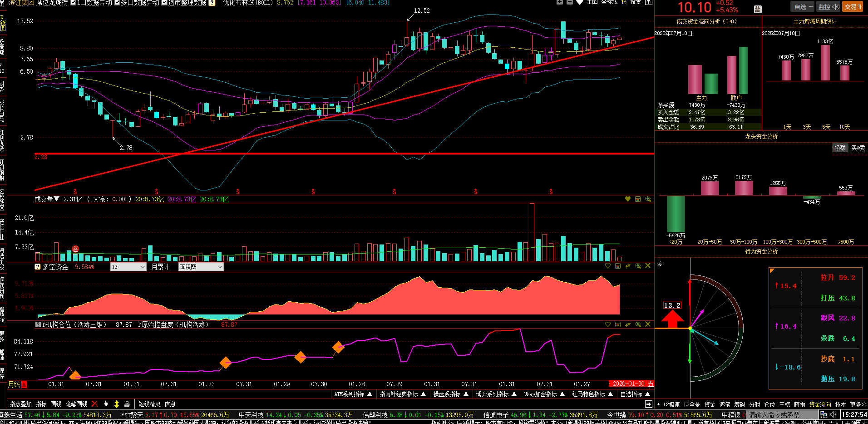Expand ATM系列指标 menu
The width and height of the screenshot is (868, 424).
point(353,394)
